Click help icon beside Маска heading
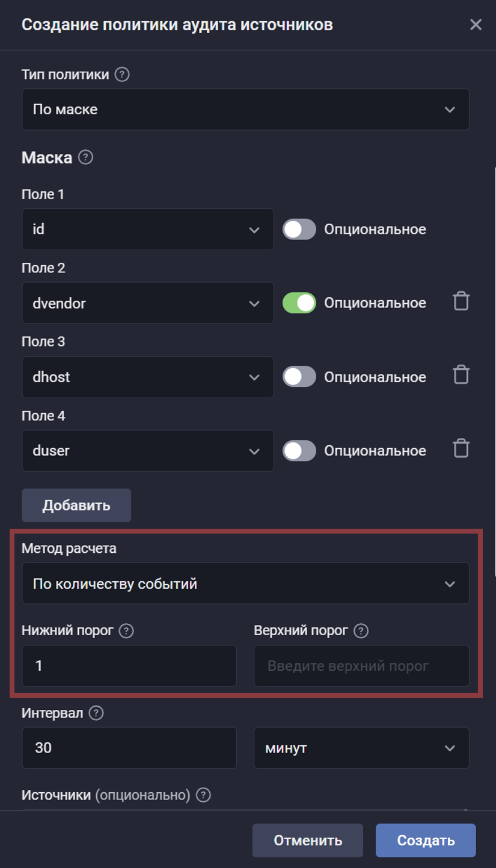 pyautogui.click(x=86, y=158)
